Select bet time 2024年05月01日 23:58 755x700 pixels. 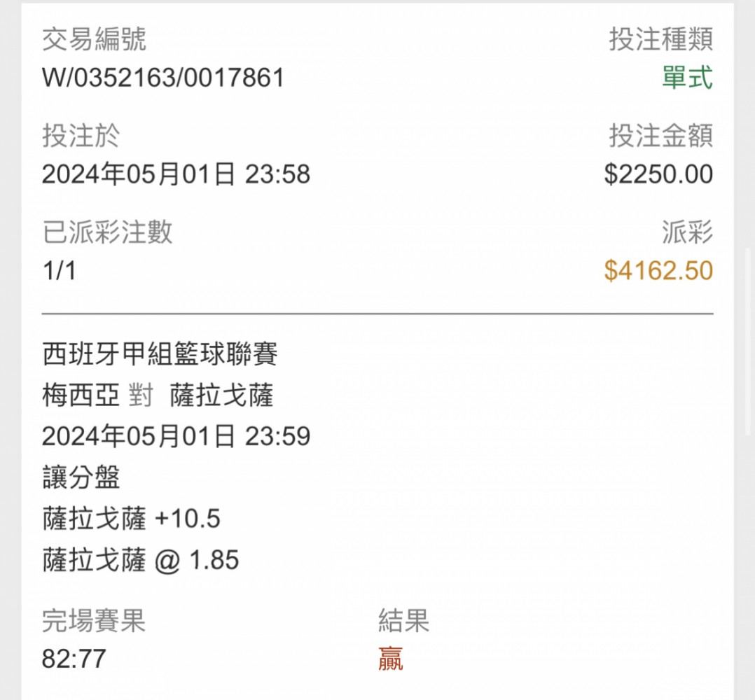pyautogui.click(x=176, y=174)
